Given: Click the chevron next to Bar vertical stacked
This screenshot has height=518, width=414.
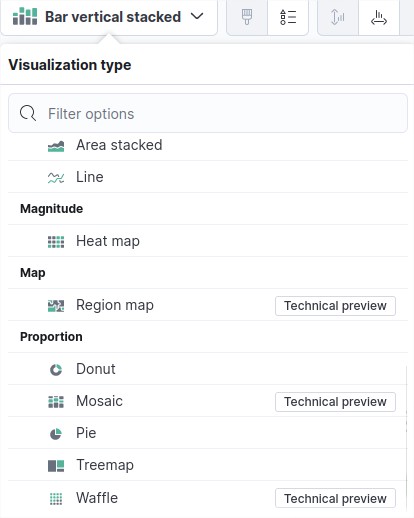Looking at the screenshot, I should click(197, 16).
